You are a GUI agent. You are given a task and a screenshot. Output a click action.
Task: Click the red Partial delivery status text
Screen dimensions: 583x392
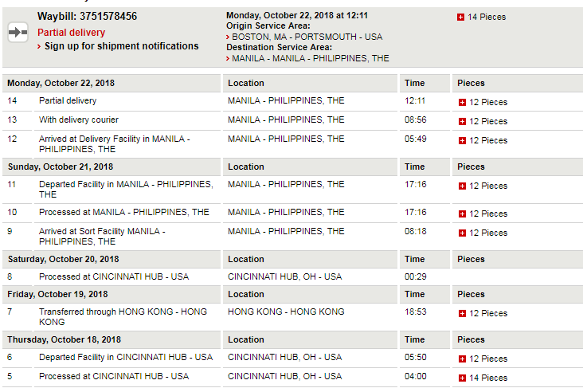pyautogui.click(x=72, y=33)
